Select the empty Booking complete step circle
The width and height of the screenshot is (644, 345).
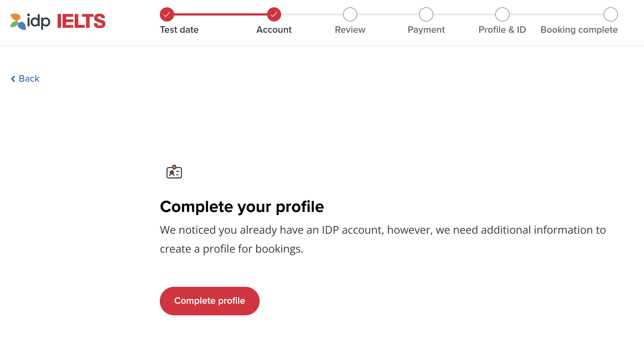pyautogui.click(x=610, y=14)
